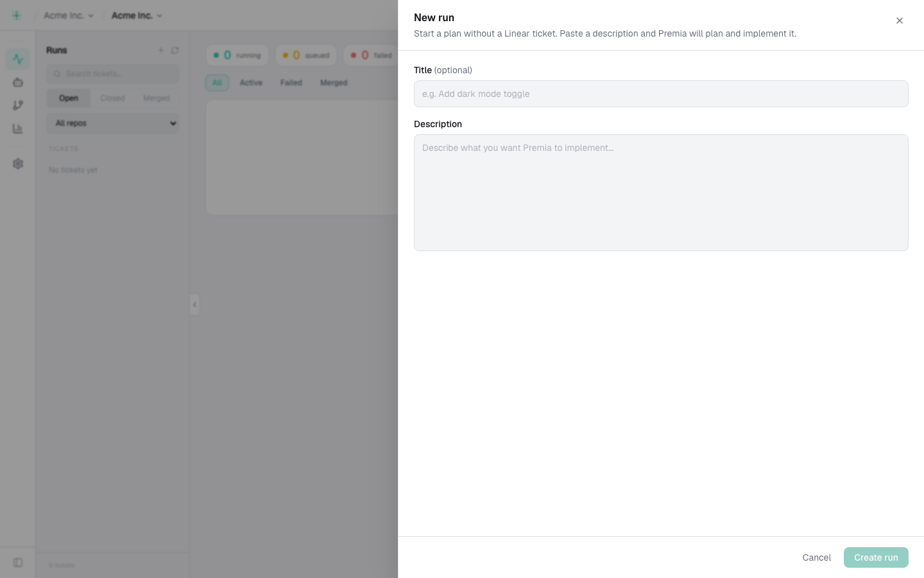Click the 0 queued status badge
Viewport: 924px width, 578px height.
pyautogui.click(x=306, y=55)
